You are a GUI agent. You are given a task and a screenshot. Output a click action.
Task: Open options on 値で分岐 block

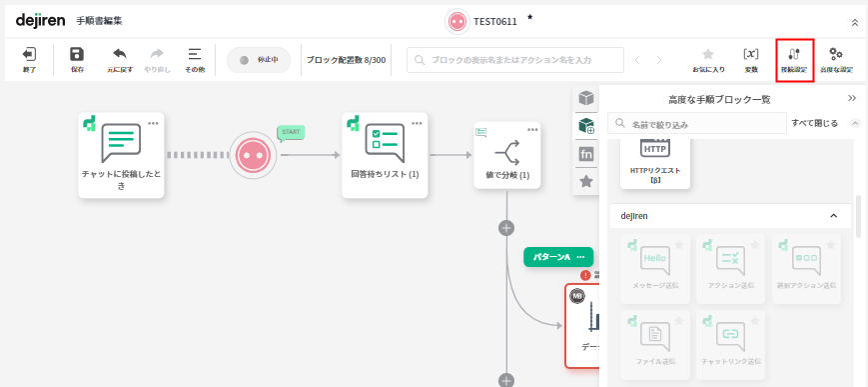coord(532,130)
